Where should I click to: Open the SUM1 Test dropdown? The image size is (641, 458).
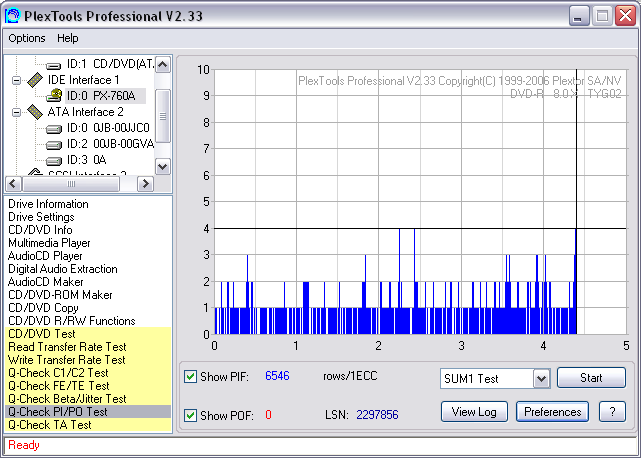(541, 379)
